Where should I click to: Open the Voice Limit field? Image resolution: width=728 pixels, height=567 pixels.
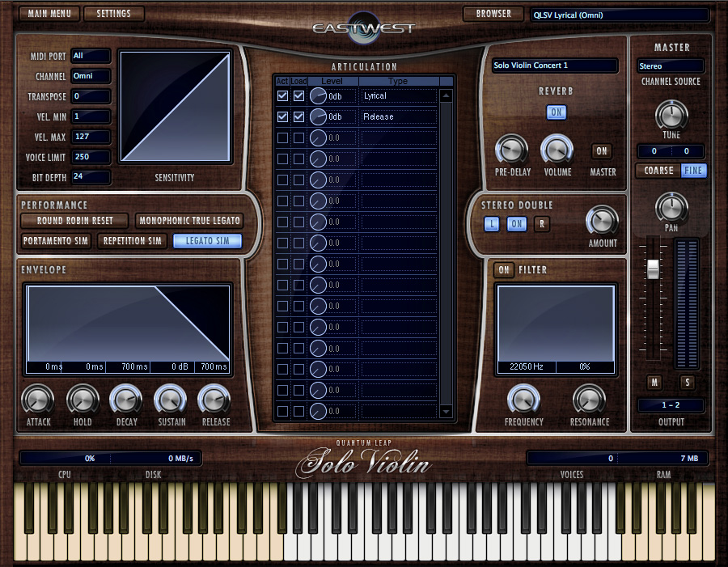pos(91,157)
